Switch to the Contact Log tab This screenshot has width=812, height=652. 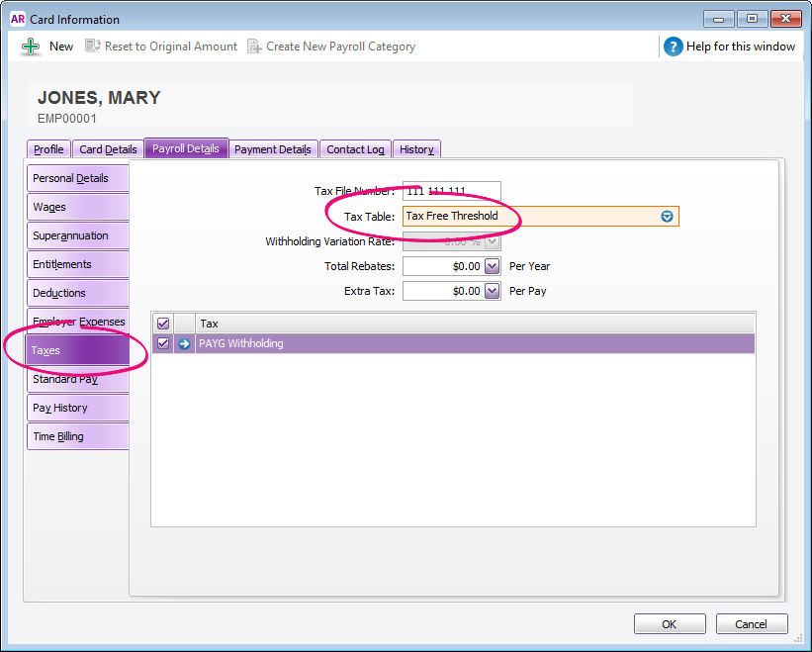tap(355, 149)
